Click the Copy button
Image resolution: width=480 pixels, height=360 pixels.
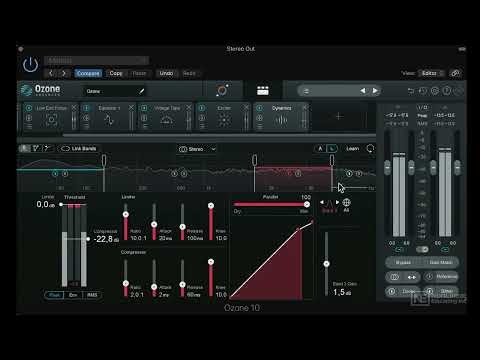coord(116,73)
